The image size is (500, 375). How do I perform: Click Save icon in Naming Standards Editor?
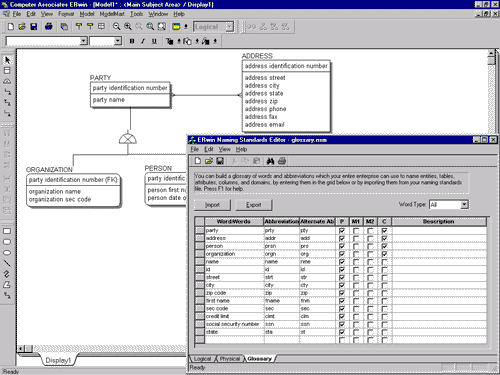(220, 161)
